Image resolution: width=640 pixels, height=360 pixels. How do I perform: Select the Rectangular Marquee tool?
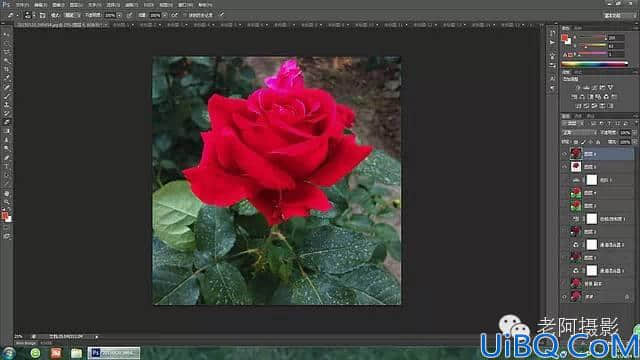[7, 43]
